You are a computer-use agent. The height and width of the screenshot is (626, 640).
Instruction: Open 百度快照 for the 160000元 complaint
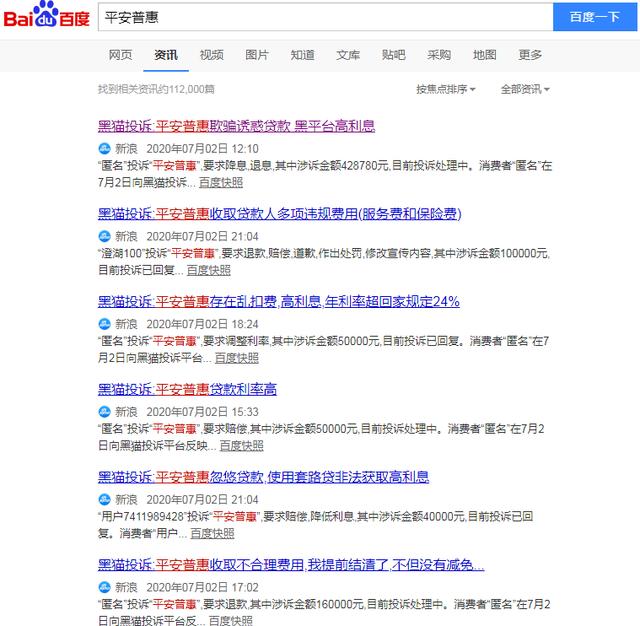[231, 620]
